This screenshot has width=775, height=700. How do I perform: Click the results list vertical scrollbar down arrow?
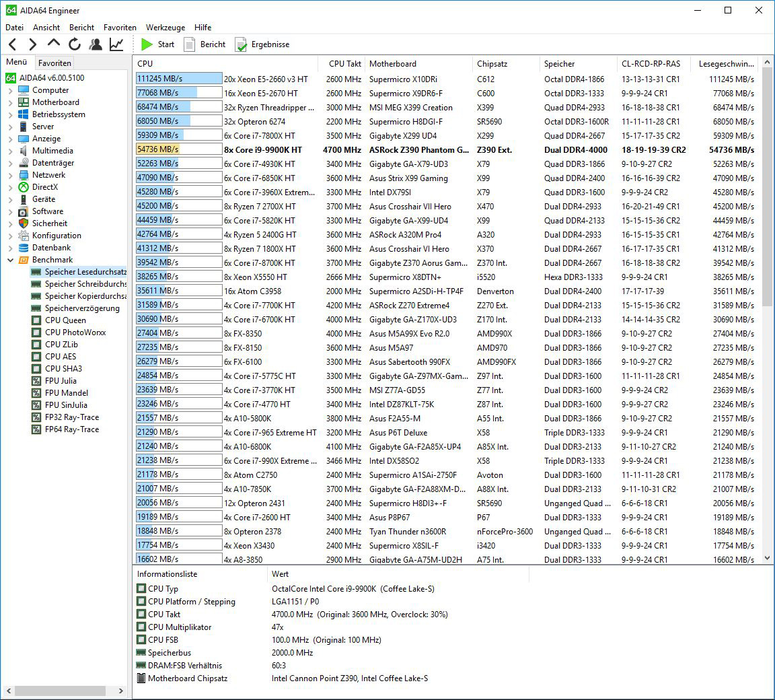click(x=767, y=558)
